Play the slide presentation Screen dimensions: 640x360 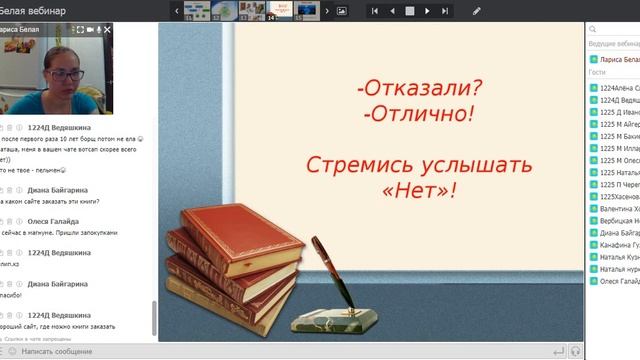coord(427,11)
